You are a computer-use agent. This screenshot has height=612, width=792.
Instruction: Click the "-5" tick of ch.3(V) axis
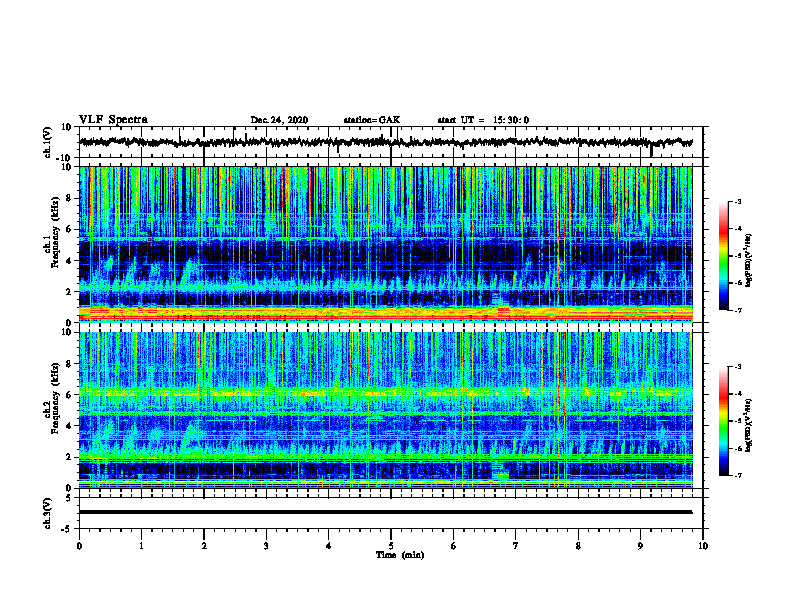pos(67,529)
